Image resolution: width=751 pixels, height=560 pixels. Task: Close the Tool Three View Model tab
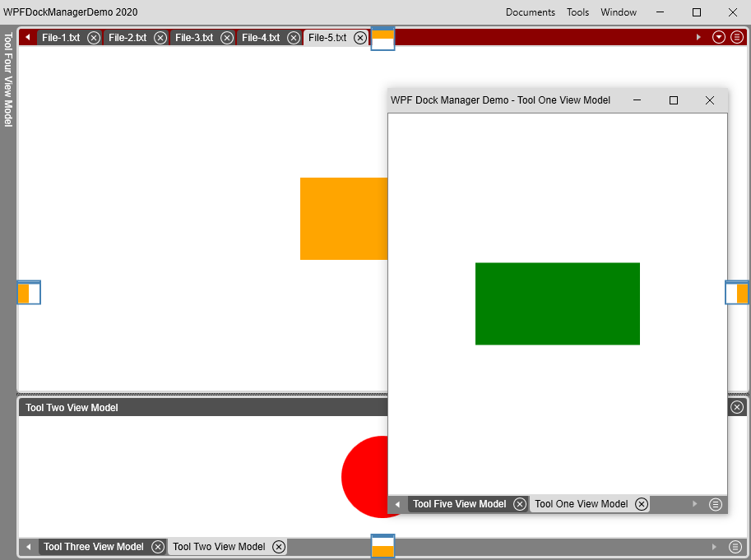click(158, 547)
